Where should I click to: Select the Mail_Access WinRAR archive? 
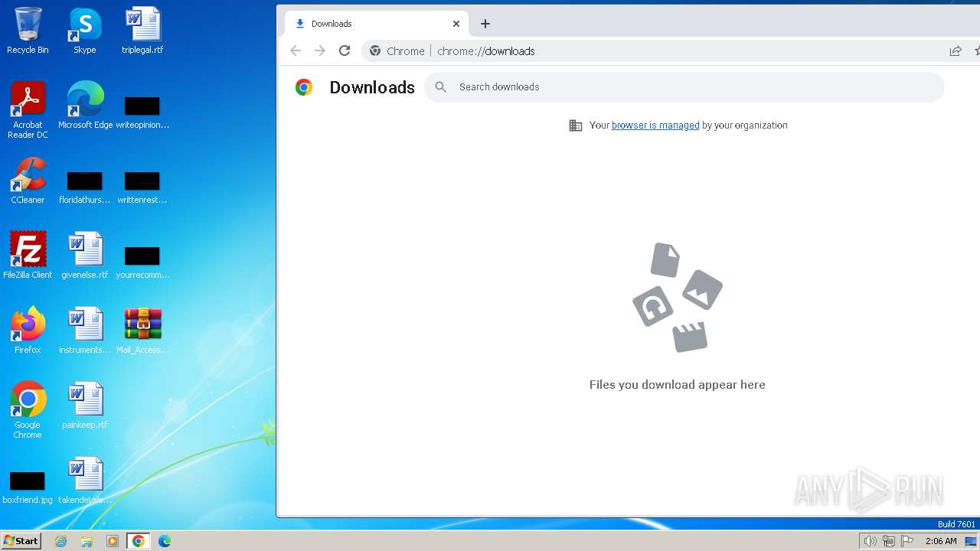[142, 331]
